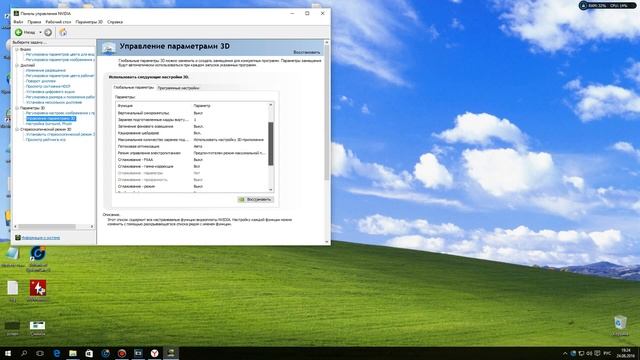This screenshot has width=640, height=360.
Task: Open Microsoft Store from the taskbar
Action: coord(89,353)
